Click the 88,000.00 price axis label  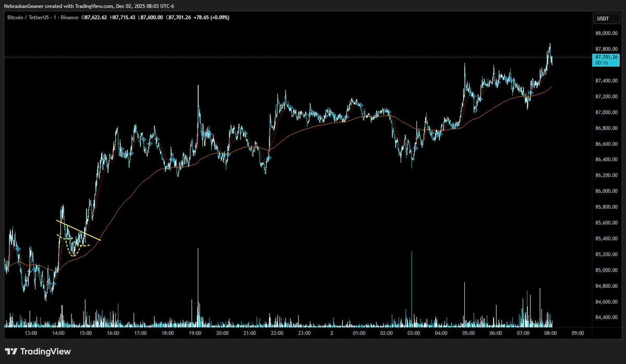click(x=606, y=33)
